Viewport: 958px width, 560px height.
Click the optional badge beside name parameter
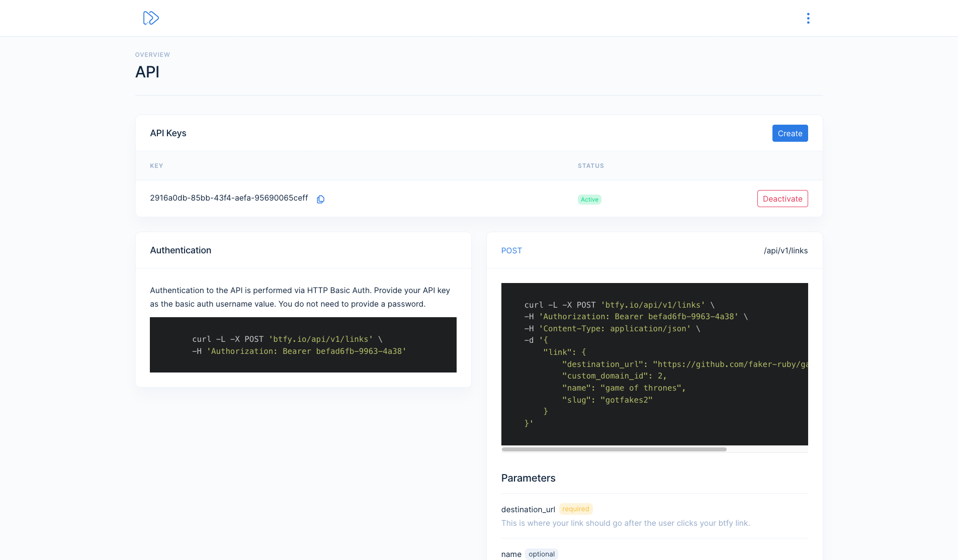coord(542,553)
